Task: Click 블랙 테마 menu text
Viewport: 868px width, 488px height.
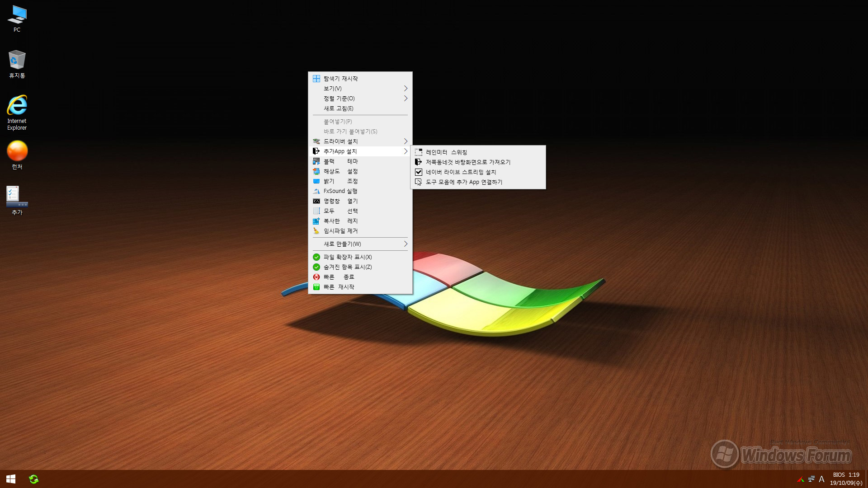Action: [340, 161]
